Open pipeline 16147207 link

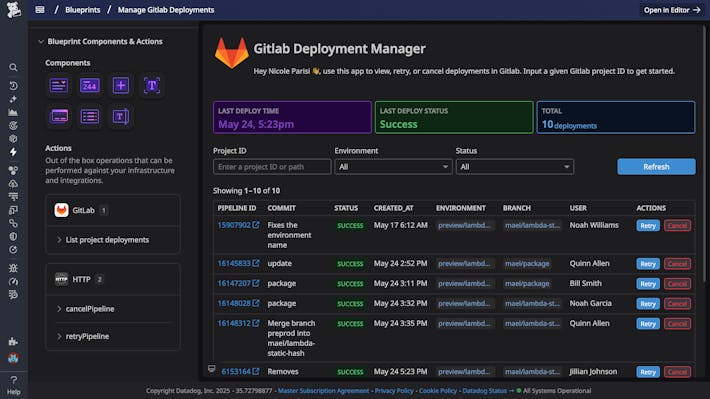(234, 283)
